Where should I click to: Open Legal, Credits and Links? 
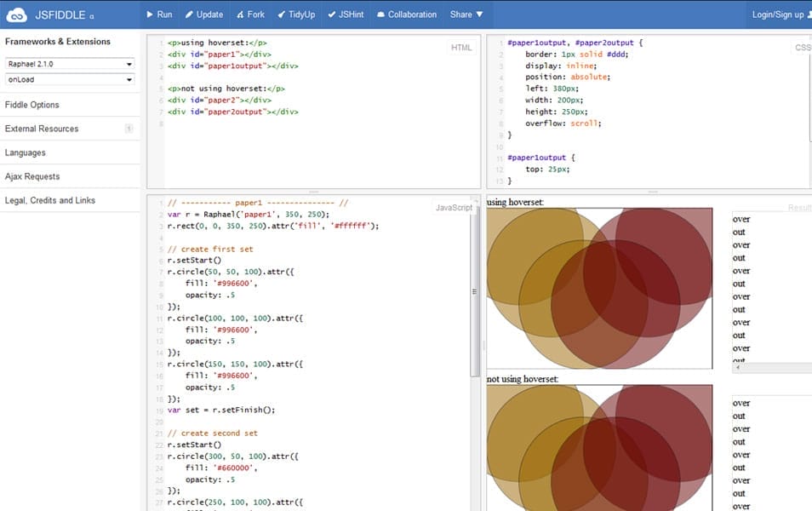tap(50, 200)
